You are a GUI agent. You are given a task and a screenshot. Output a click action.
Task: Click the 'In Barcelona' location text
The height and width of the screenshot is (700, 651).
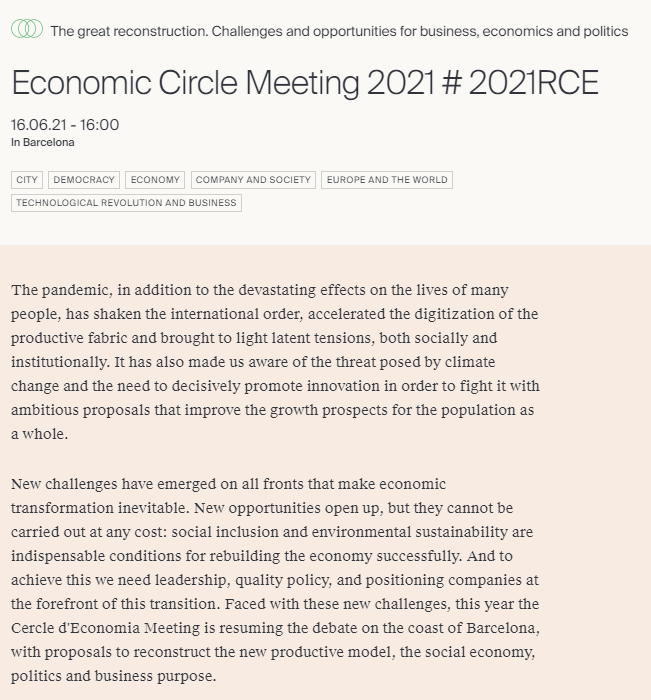click(x=43, y=142)
